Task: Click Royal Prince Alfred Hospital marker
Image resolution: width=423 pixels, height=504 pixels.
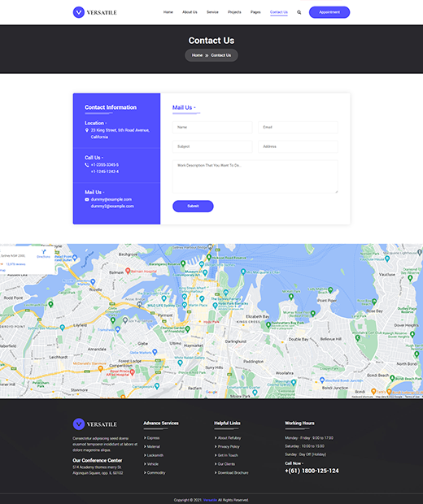Action: (132, 372)
